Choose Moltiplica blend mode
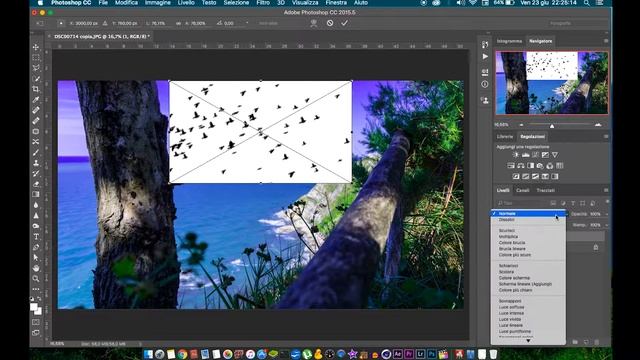 (x=508, y=237)
